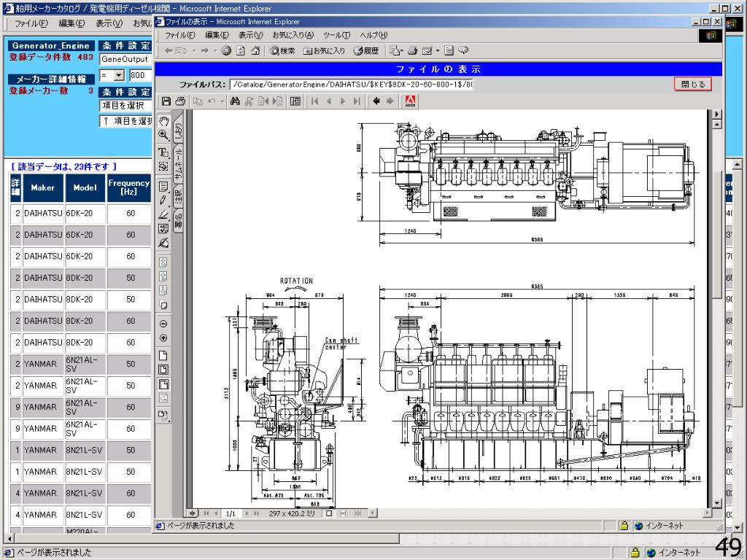Image resolution: width=747 pixels, height=560 pixels.
Task: Go to previous view with black left arrow
Action: pyautogui.click(x=376, y=101)
